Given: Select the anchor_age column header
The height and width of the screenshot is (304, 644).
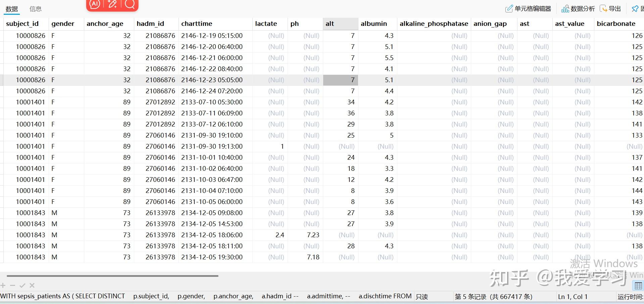Looking at the screenshot, I should click(x=109, y=24).
